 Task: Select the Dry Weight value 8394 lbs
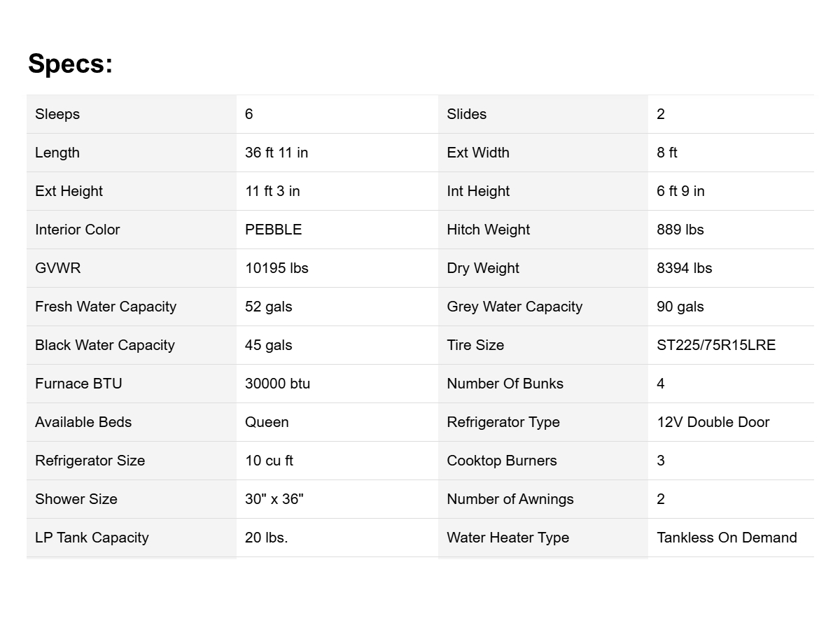pos(685,268)
